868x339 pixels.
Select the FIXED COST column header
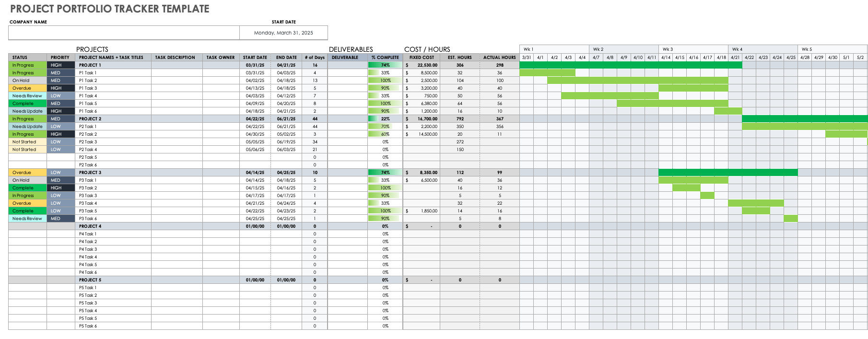point(422,58)
